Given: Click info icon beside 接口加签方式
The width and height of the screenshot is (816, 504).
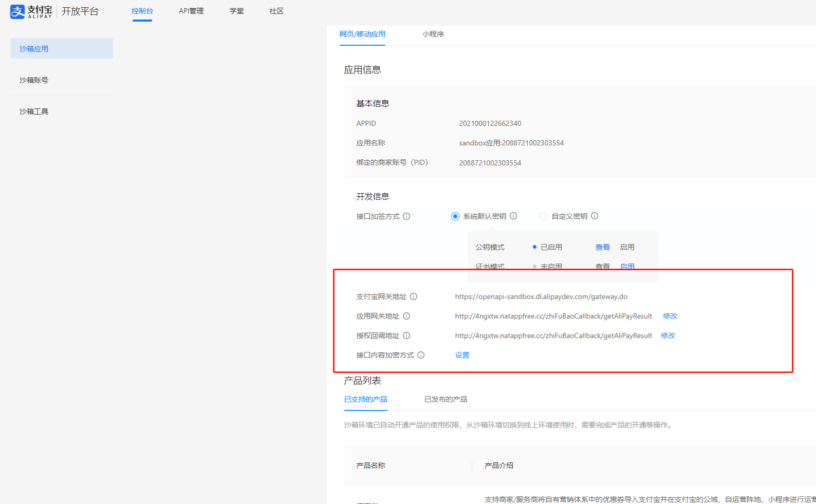Looking at the screenshot, I should click(406, 216).
